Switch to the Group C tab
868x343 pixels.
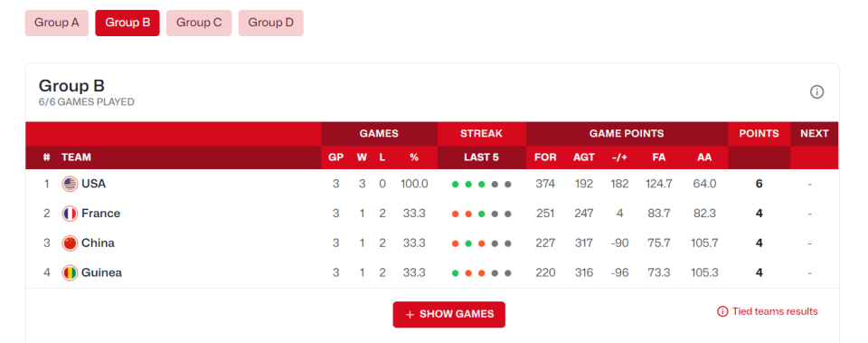pos(199,23)
